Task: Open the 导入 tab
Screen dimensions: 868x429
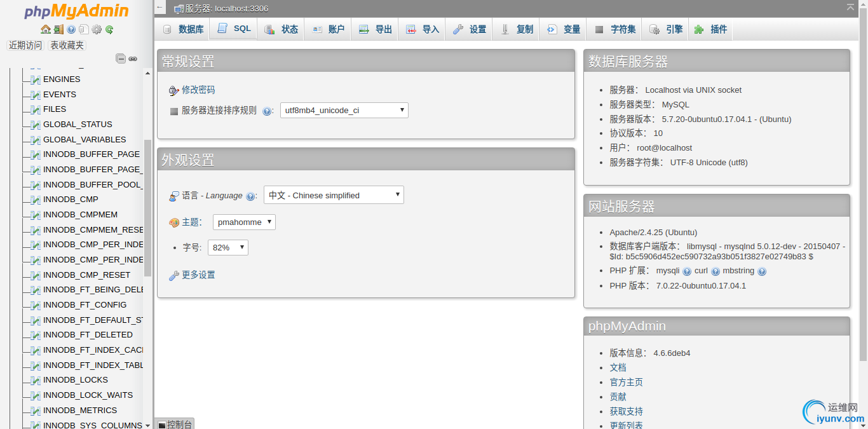Action: [422, 29]
